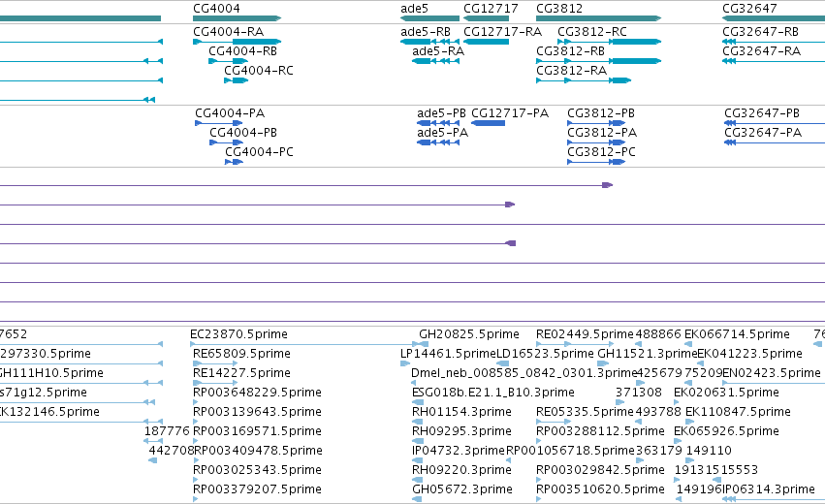Select EST RE02449.5prime
The height and width of the screenshot is (504, 825).
coord(585,334)
